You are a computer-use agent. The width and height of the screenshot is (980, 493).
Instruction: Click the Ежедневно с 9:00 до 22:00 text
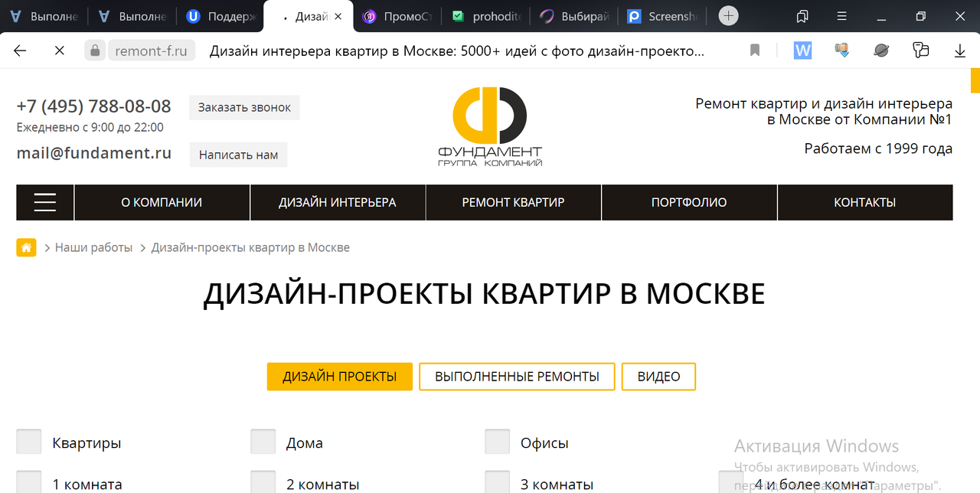pos(90,127)
